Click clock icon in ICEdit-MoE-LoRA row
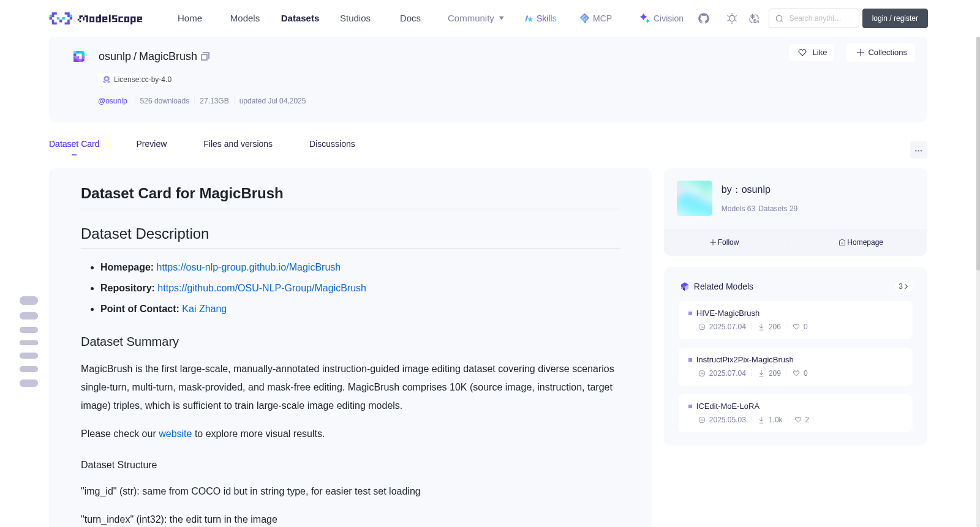This screenshot has width=980, height=527. (702, 420)
